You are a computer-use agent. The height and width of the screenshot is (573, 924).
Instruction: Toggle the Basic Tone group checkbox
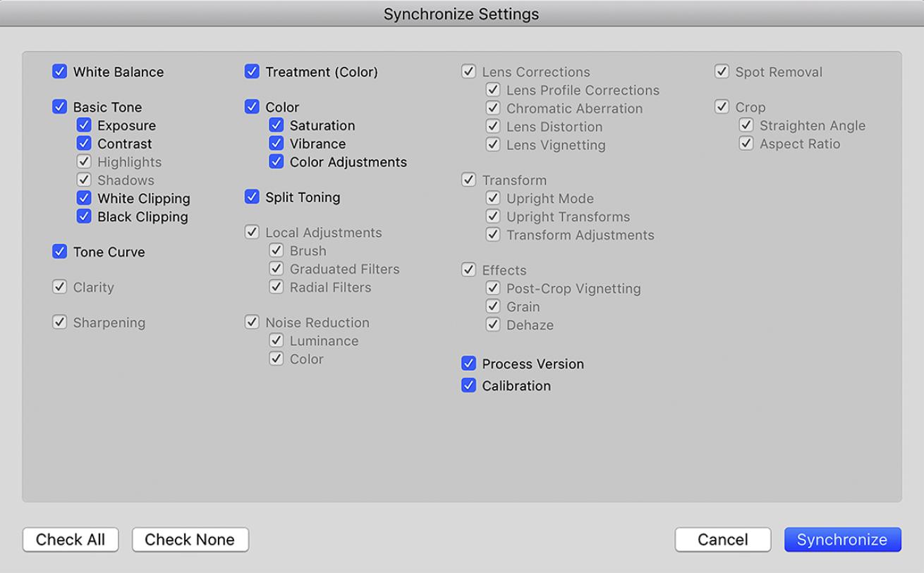point(60,107)
